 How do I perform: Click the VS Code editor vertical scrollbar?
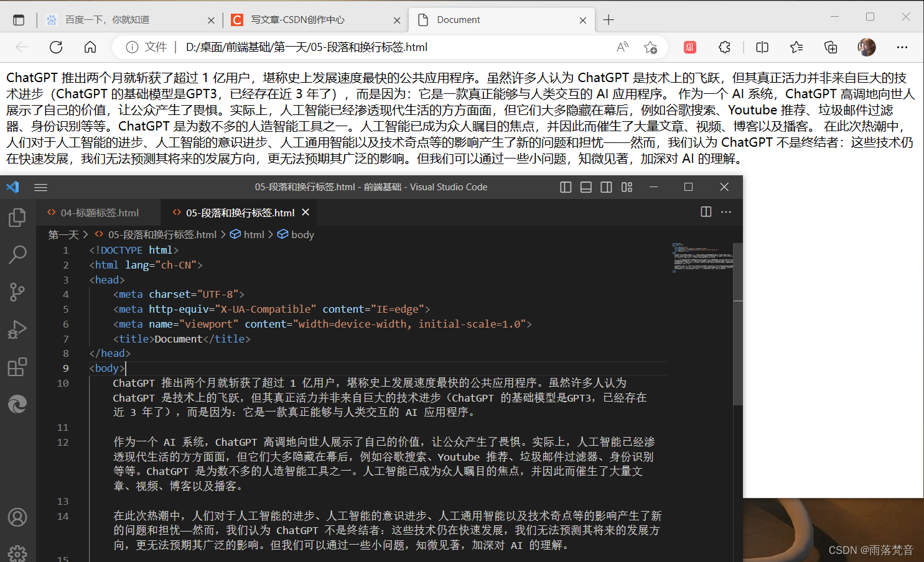[x=738, y=324]
